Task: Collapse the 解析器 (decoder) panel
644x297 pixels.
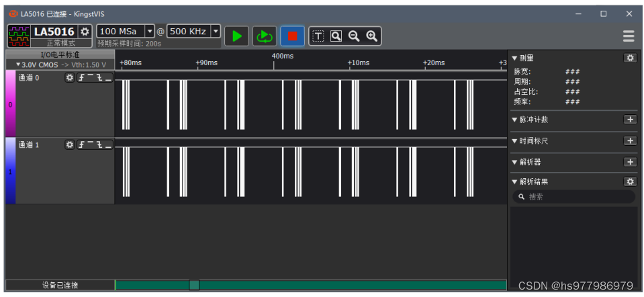Action: tap(514, 162)
